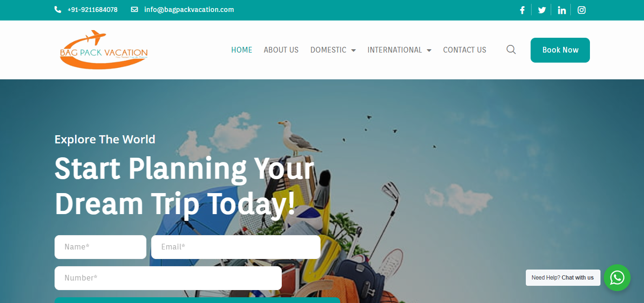
Task: Open the Twitter social icon
Action: 542,10
